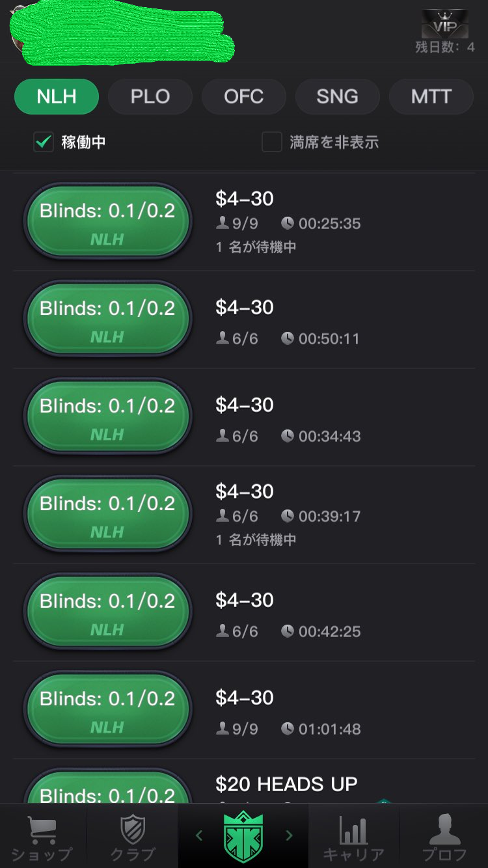This screenshot has height=868, width=488.
Task: Click the right chevron beside club emblem
Action: pyautogui.click(x=290, y=835)
